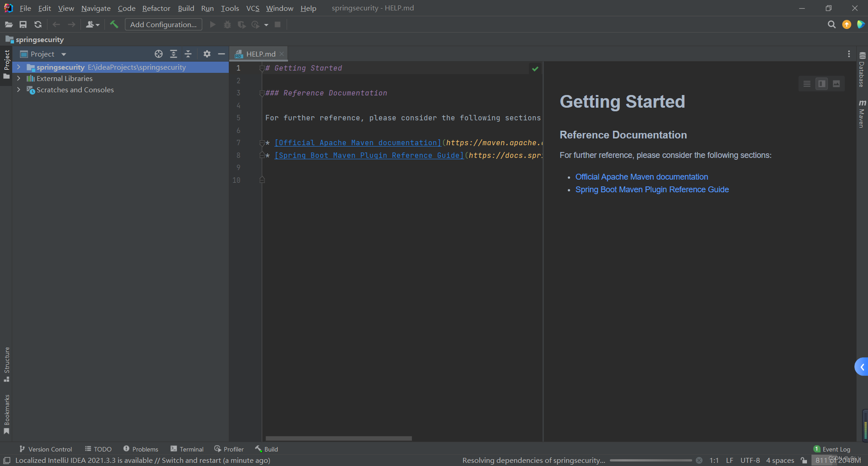Open the Terminal tool tab
This screenshot has height=466, width=868.
point(187,449)
